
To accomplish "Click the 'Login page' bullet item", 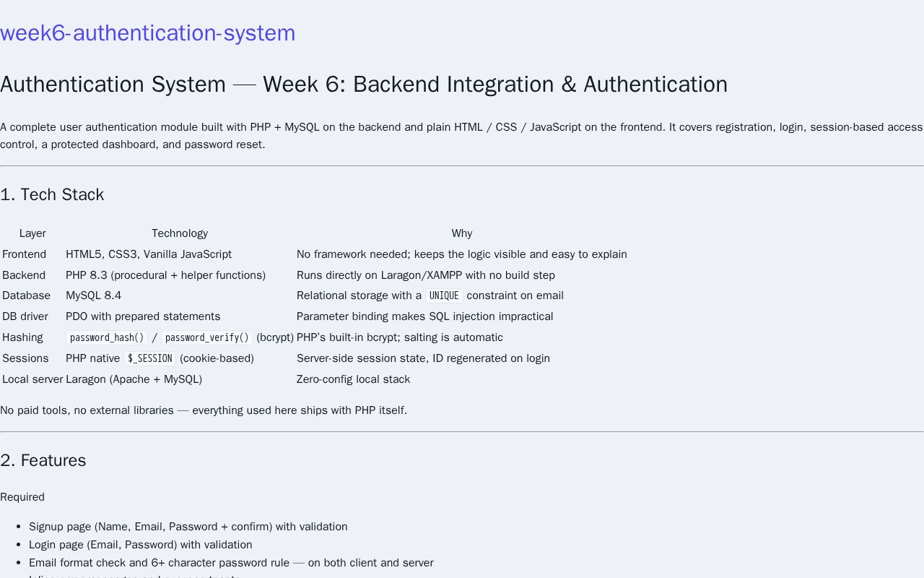I will pyautogui.click(x=141, y=545).
